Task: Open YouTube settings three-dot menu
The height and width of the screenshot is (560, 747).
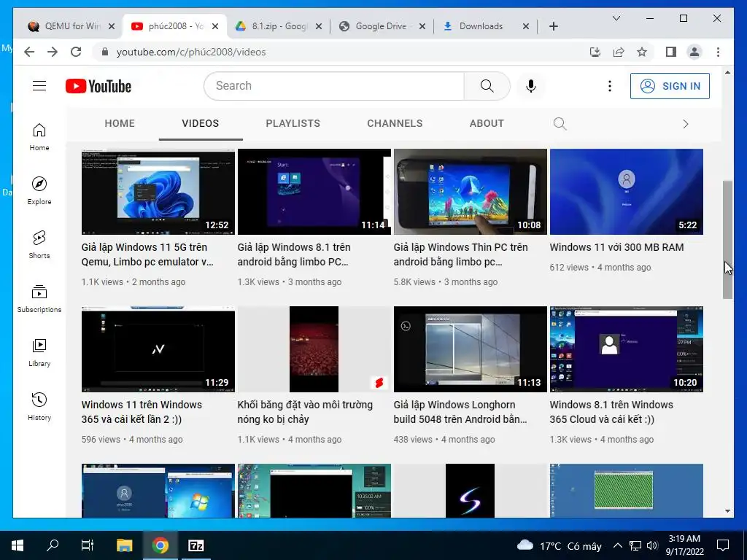Action: click(x=609, y=86)
